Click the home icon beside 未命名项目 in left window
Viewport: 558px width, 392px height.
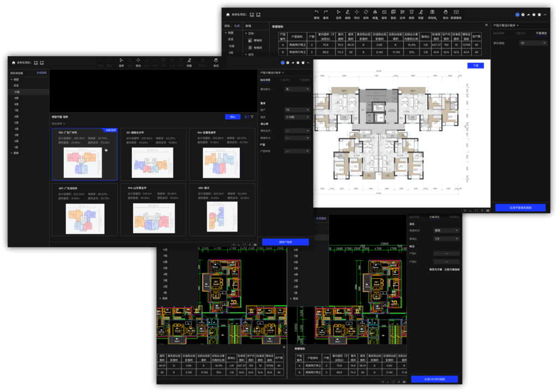tap(13, 63)
